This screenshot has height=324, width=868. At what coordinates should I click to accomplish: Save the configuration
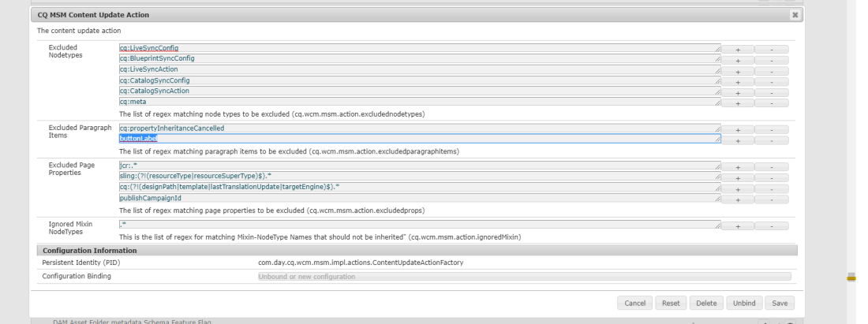coord(780,304)
